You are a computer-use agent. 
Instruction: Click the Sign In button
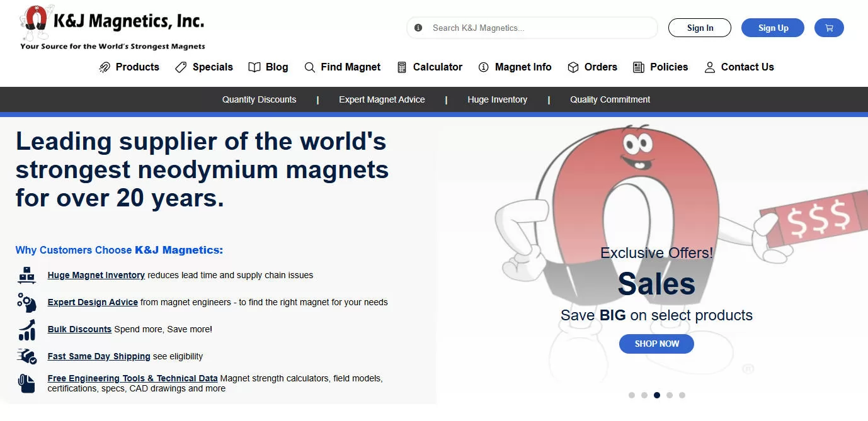(700, 28)
